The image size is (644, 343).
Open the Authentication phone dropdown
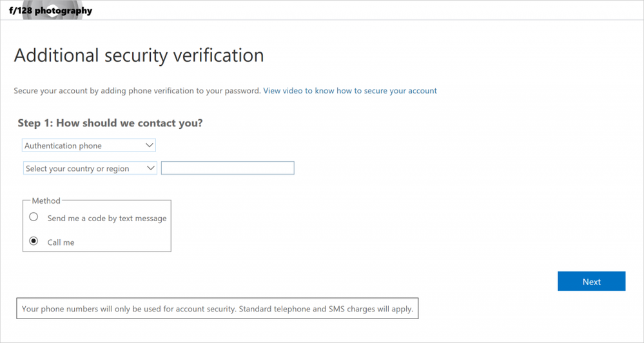point(88,146)
